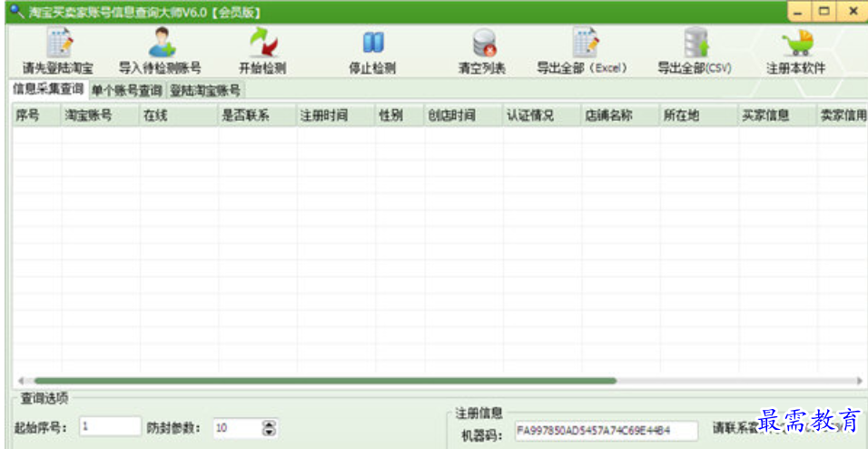Viewport: 868px width, 449px height.
Task: Open the 登陆淘宝账号 tab
Action: click(x=205, y=90)
